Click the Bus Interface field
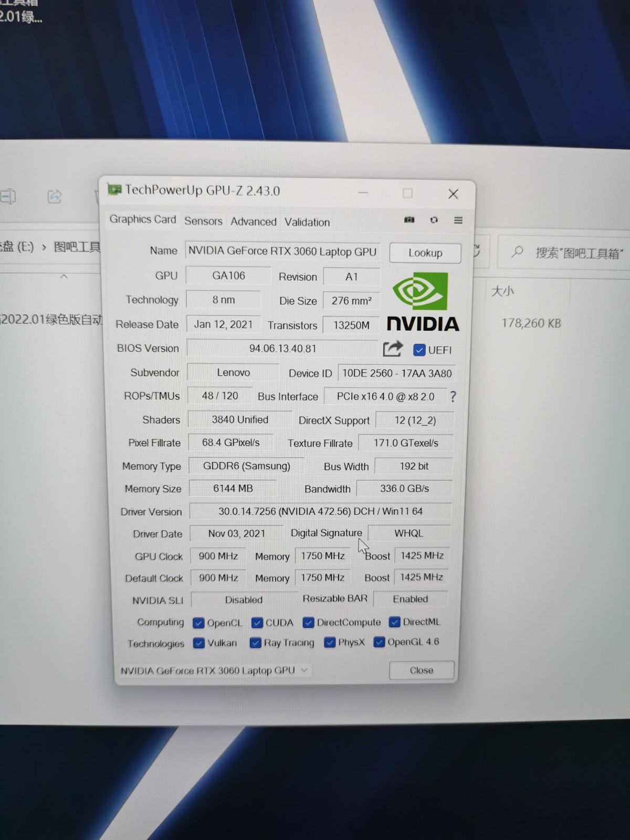This screenshot has height=840, width=630. click(x=385, y=396)
